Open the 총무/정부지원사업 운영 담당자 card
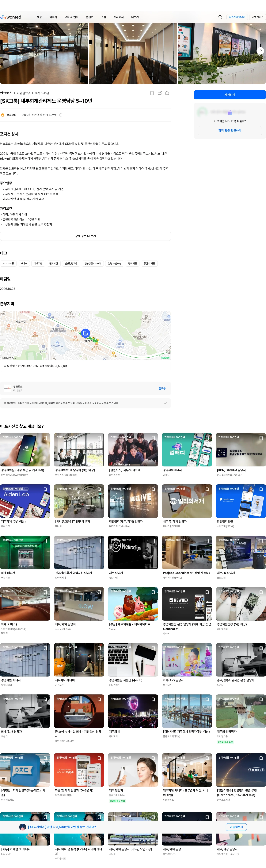 [241, 665]
